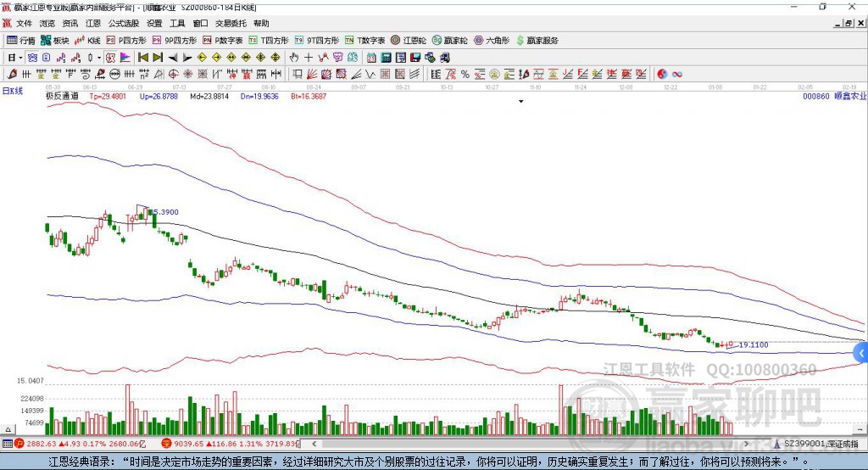Open the 文件 menu
This screenshot has width=868, height=470.
point(24,23)
